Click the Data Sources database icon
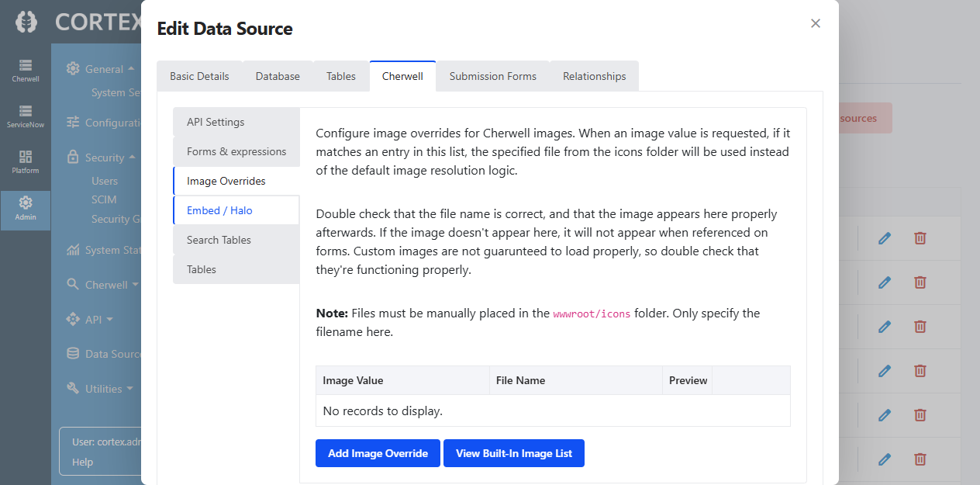This screenshot has width=980, height=485. pyautogui.click(x=73, y=353)
